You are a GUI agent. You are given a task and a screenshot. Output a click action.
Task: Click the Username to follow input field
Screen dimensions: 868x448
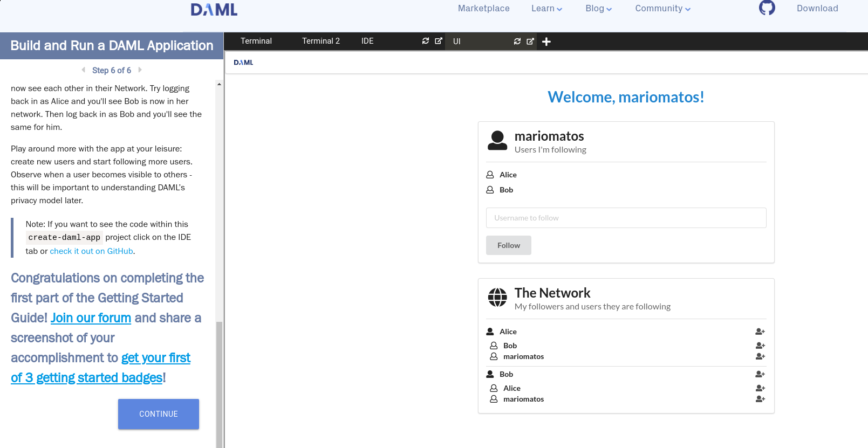(626, 218)
